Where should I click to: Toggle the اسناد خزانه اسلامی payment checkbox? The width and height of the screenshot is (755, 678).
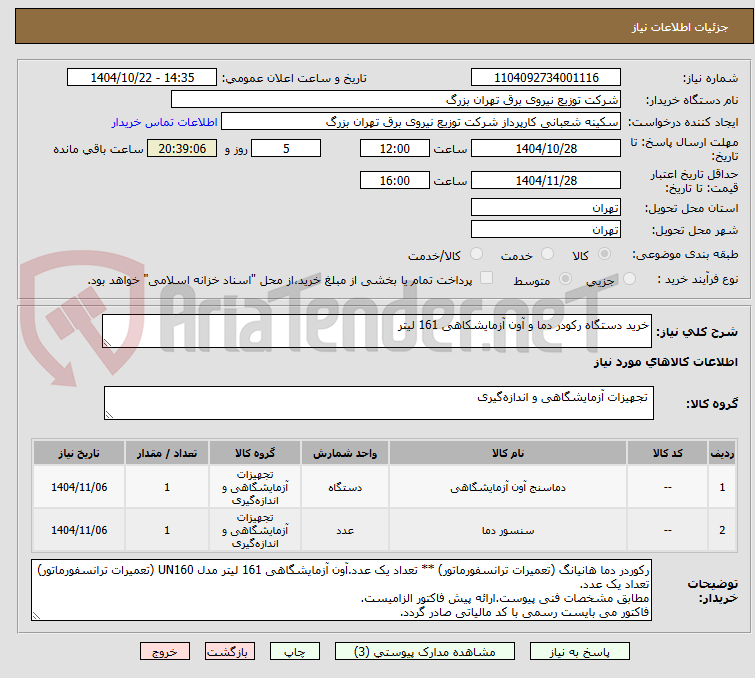pos(487,278)
